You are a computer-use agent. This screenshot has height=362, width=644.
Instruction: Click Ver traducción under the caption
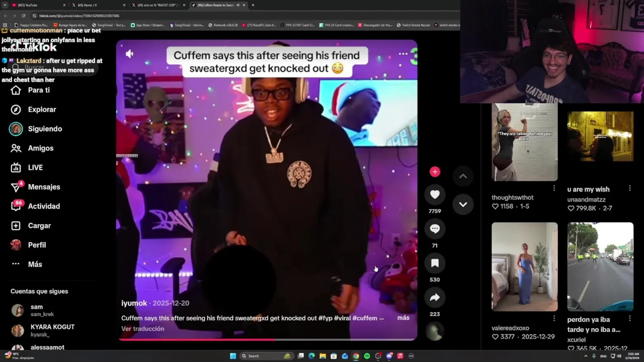pos(142,329)
